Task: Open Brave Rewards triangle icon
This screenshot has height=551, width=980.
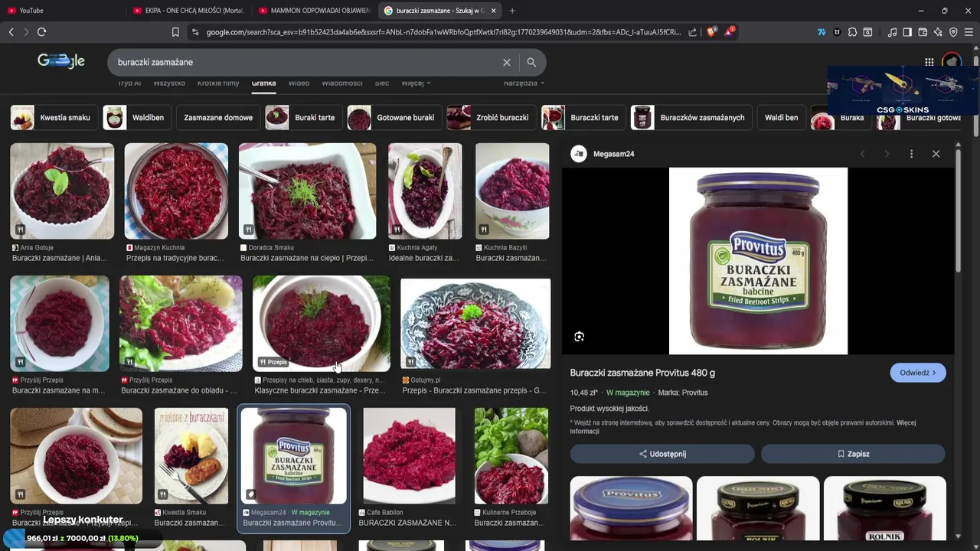Action: pyautogui.click(x=728, y=32)
